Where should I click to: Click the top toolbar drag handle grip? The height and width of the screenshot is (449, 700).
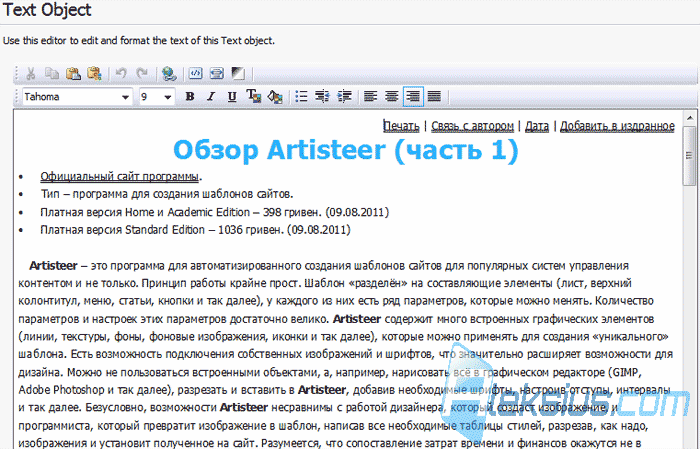tap(17, 74)
